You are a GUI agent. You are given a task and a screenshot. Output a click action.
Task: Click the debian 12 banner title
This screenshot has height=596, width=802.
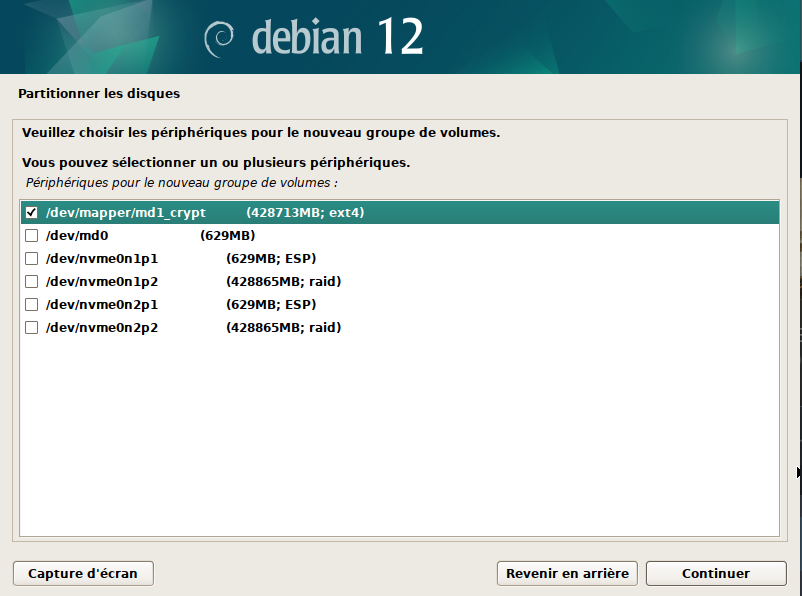pyautogui.click(x=338, y=37)
